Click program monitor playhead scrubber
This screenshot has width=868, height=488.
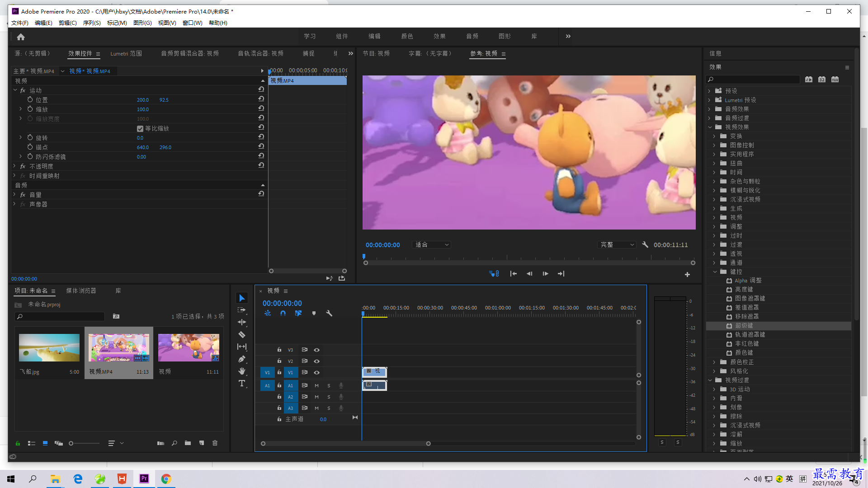(x=364, y=257)
